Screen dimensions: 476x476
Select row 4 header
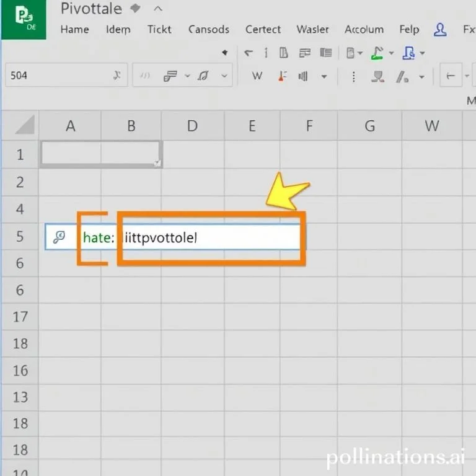[x=20, y=209]
